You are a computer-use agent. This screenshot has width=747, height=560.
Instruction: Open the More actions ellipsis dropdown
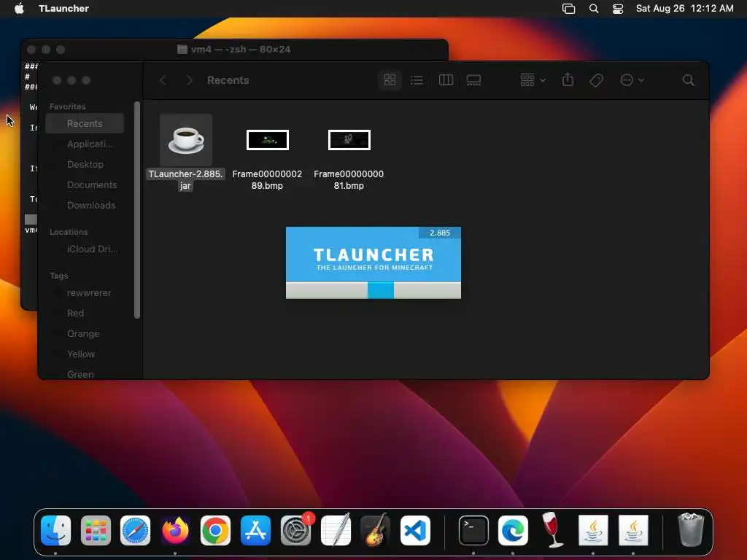[632, 80]
